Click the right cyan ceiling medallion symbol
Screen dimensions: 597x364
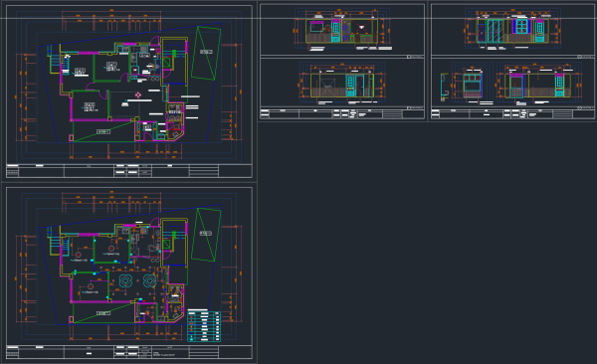coord(149,281)
